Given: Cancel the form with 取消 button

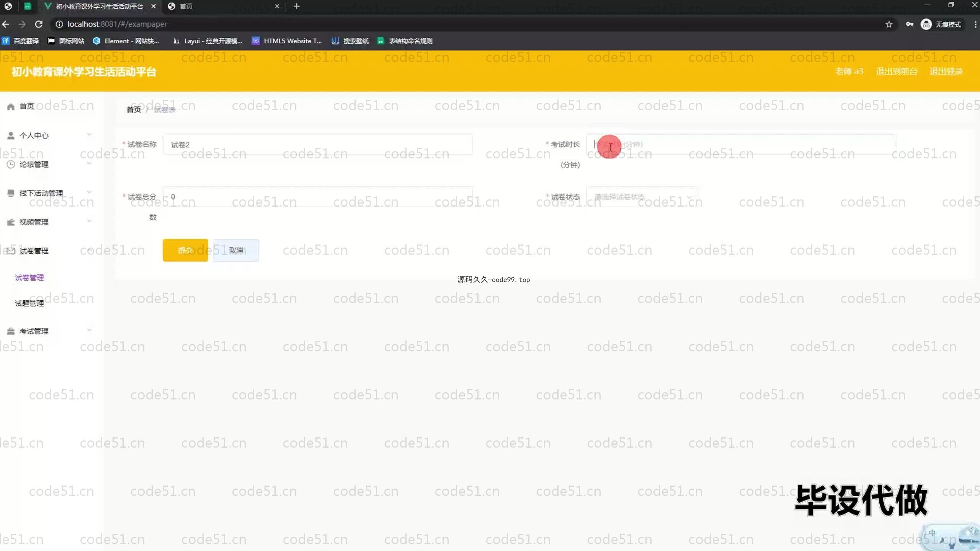Looking at the screenshot, I should pyautogui.click(x=236, y=250).
